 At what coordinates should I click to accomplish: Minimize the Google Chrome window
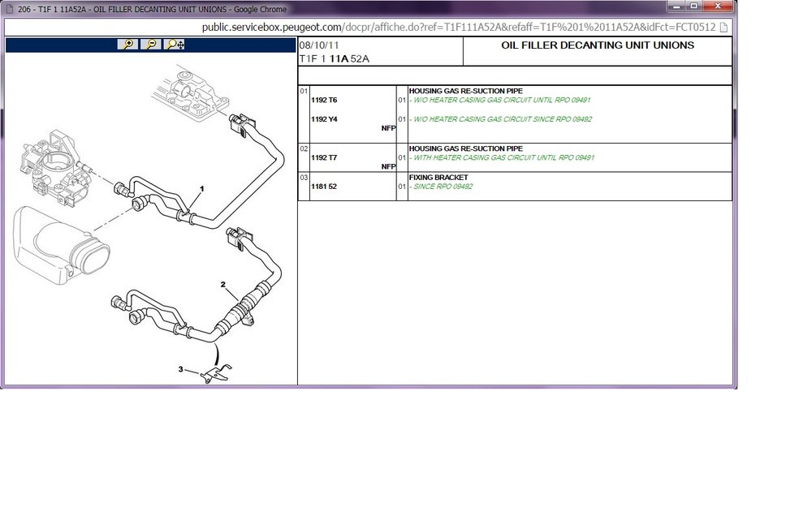point(676,6)
